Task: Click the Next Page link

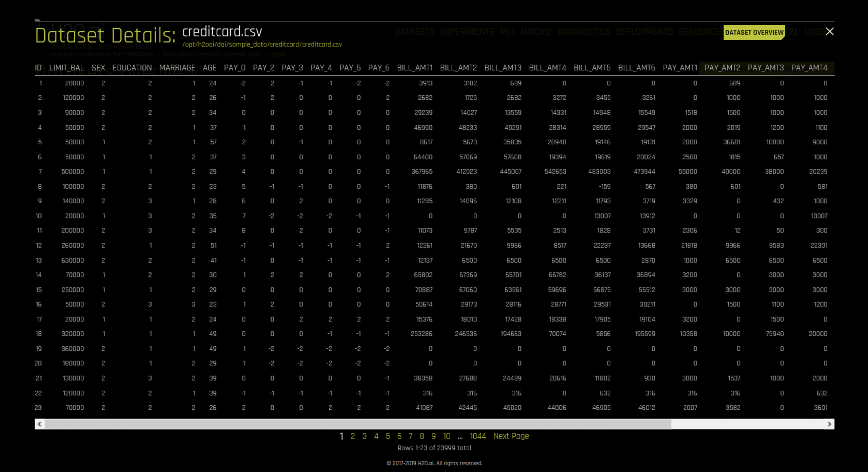Action: [511, 436]
